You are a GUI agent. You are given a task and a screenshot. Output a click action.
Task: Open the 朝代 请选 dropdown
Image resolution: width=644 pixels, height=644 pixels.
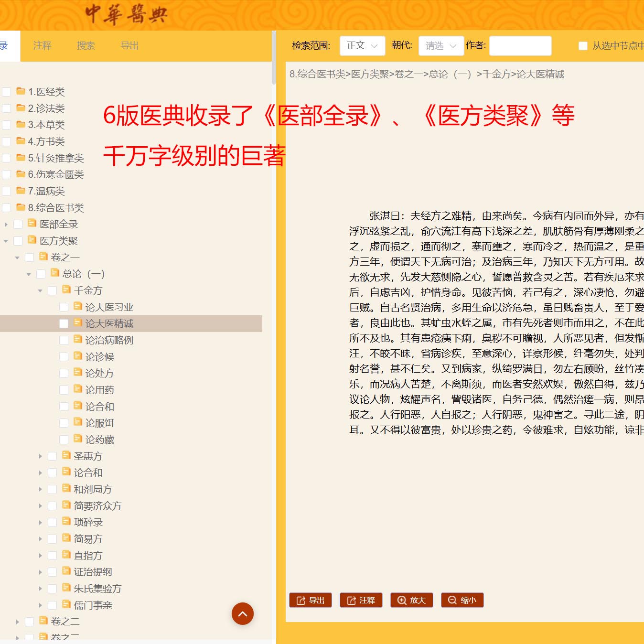440,45
